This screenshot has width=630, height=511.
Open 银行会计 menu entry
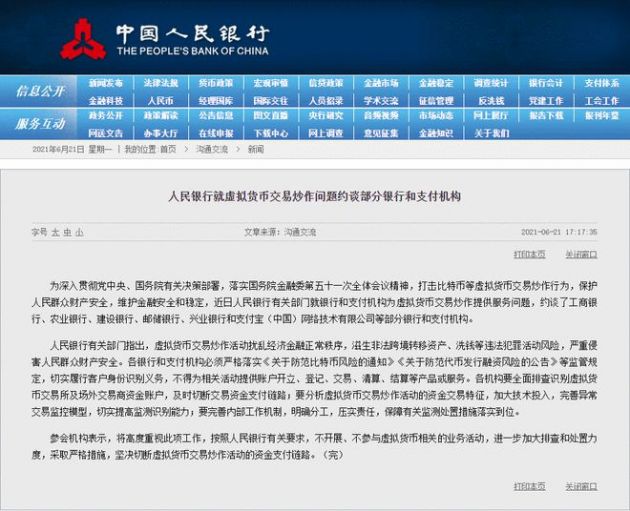tap(546, 83)
